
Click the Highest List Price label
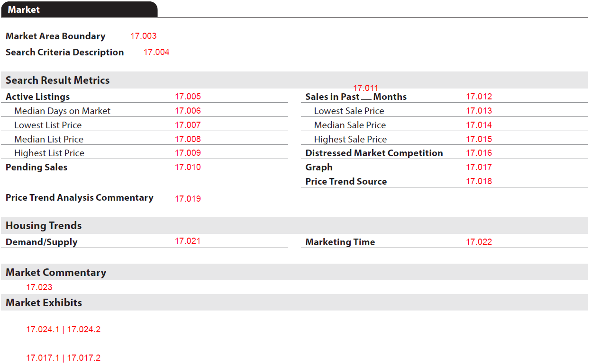tap(49, 153)
